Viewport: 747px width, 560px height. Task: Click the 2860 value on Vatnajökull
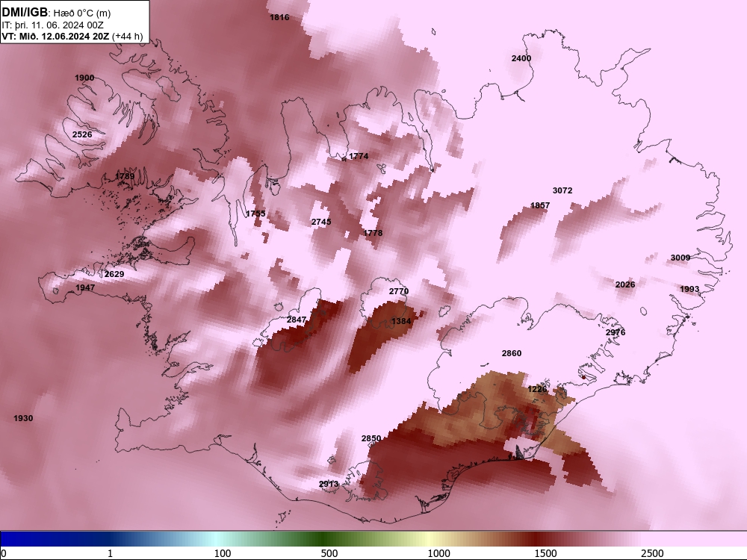point(512,353)
